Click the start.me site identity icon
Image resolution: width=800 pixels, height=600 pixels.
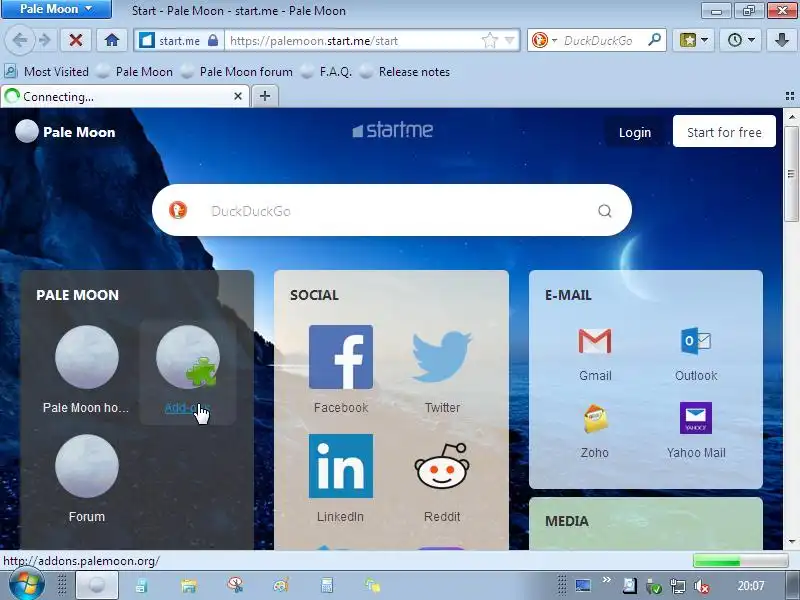147,40
